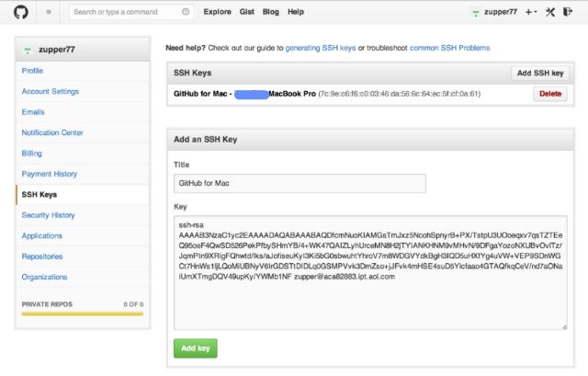Select Emails in settings sidebar
Viewport: 588px width, 376px height.
click(x=33, y=112)
